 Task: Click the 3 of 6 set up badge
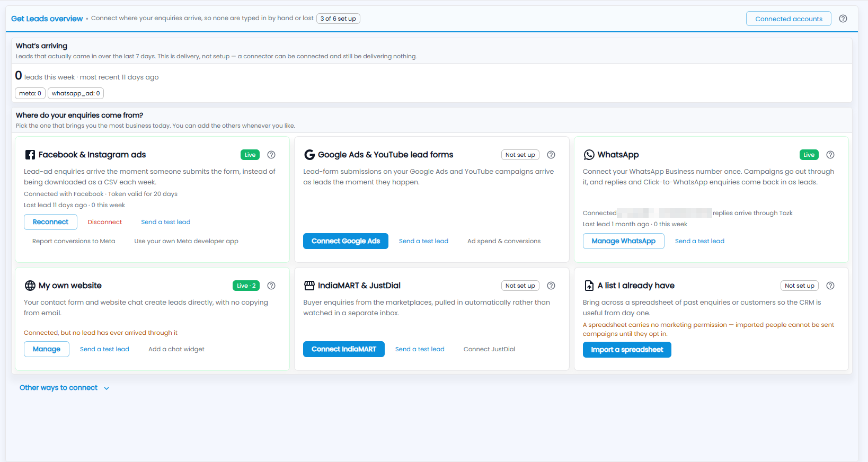(x=338, y=19)
